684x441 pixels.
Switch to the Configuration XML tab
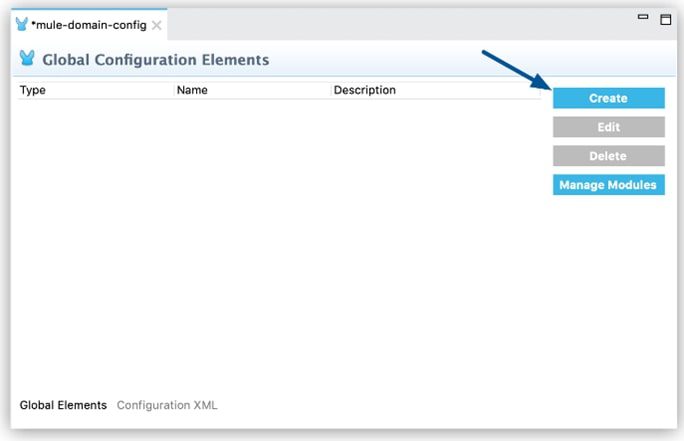[167, 405]
